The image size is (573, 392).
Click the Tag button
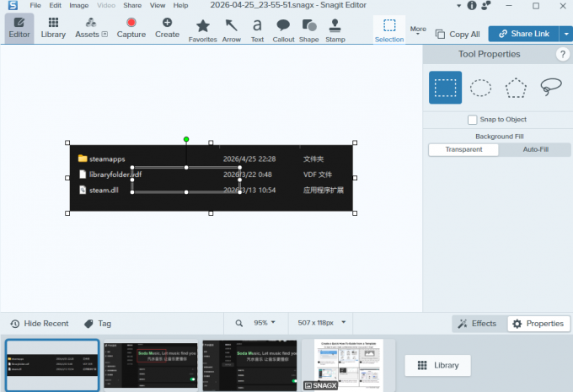pos(98,324)
